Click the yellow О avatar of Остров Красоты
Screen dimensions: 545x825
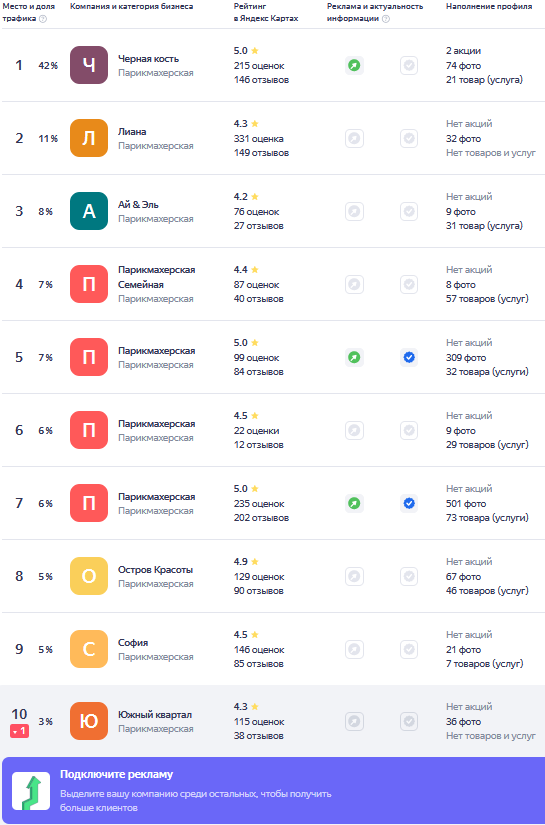coord(89,576)
